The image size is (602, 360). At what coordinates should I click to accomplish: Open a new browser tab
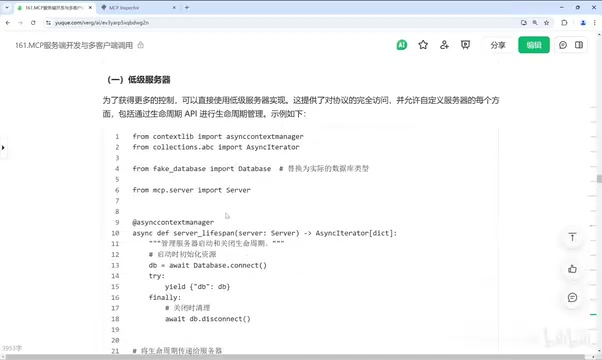click(187, 8)
